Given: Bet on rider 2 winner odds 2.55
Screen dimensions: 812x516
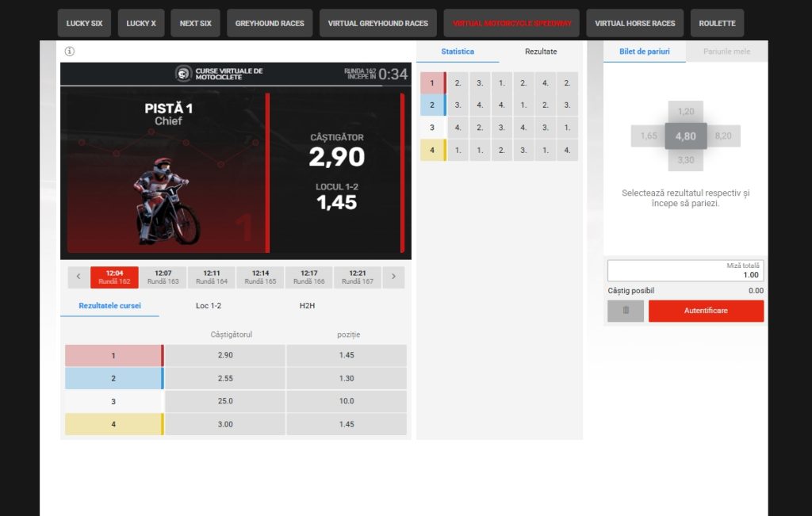Looking at the screenshot, I should [x=225, y=378].
